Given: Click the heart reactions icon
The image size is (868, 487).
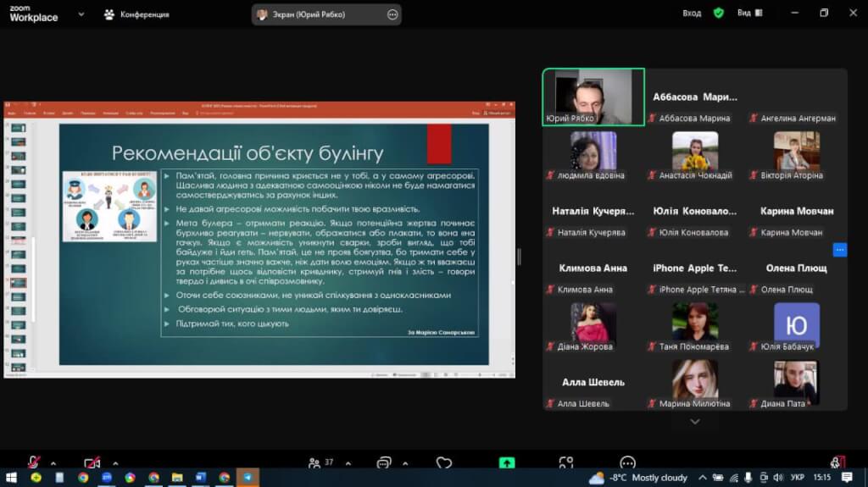Looking at the screenshot, I should 443,462.
